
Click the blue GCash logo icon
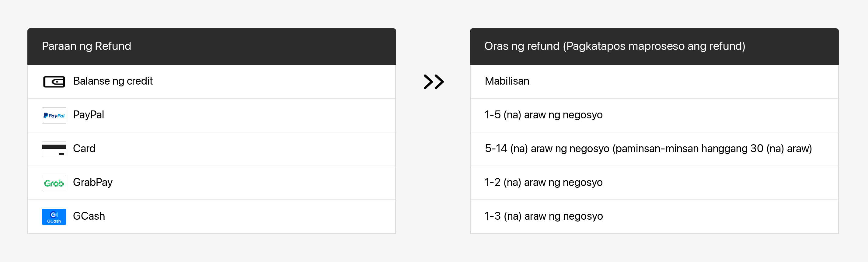pos(54,216)
